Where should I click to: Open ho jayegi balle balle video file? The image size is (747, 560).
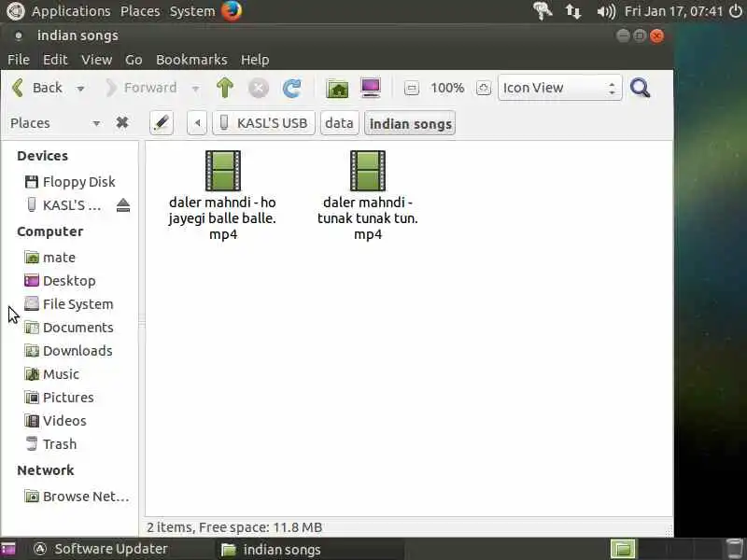click(x=222, y=196)
